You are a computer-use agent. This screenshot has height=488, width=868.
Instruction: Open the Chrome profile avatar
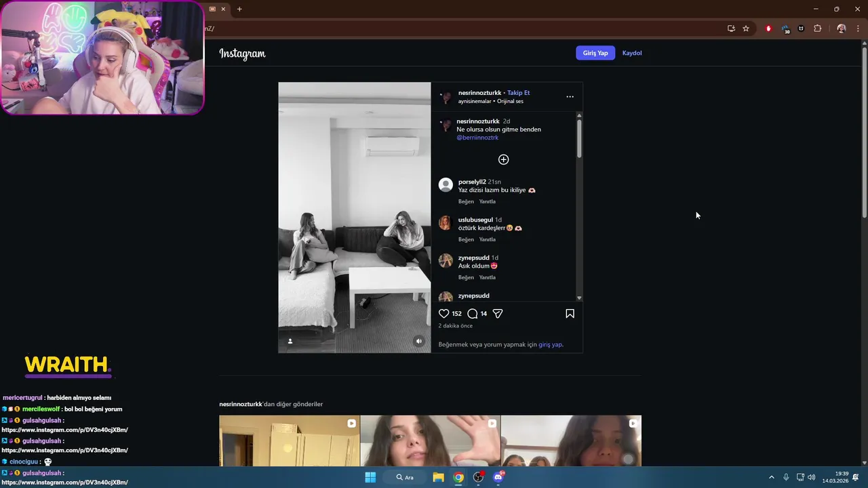(x=842, y=28)
